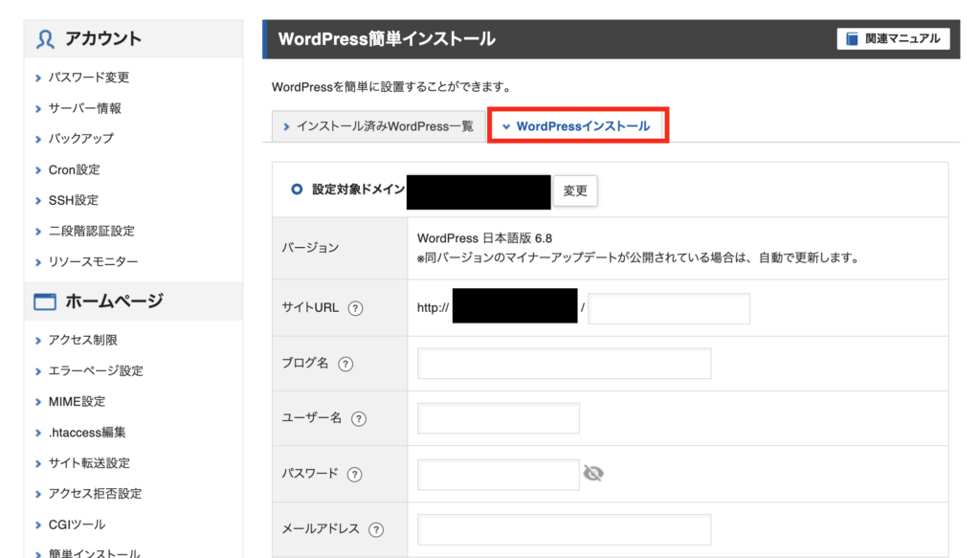This screenshot has height=558, width=980.
Task: Click the アカウント section heading
Action: tap(103, 38)
